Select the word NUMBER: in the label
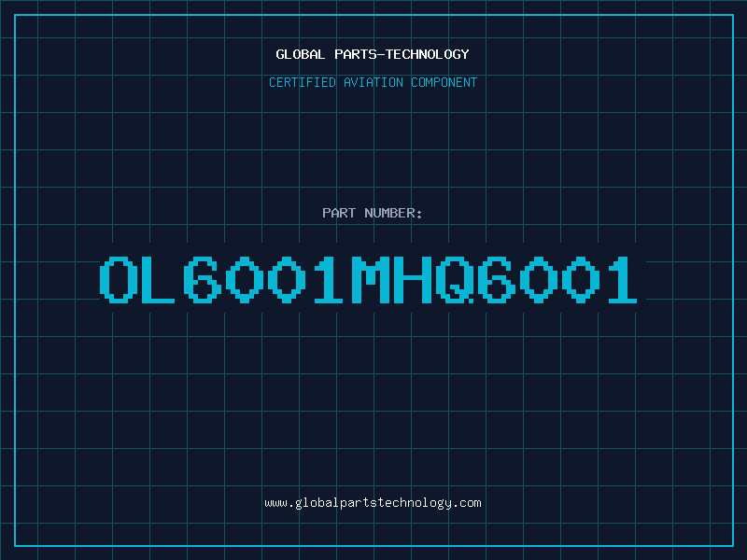747x560 pixels. pyautogui.click(x=393, y=213)
